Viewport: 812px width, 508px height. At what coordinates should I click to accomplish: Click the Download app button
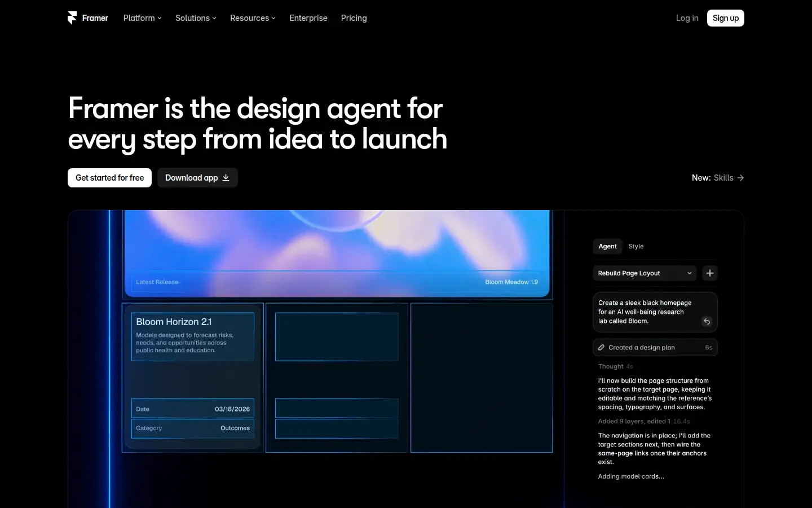tap(197, 178)
